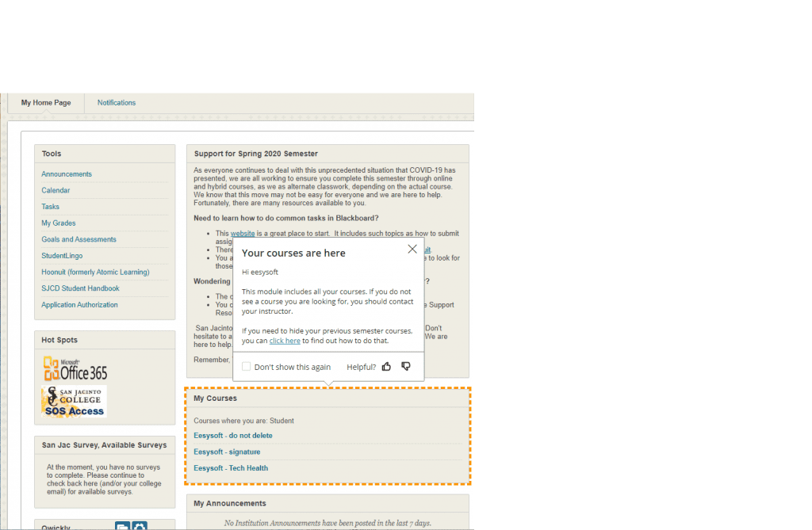
Task: Enable the Don't show this again checkbox
Action: pos(246,366)
